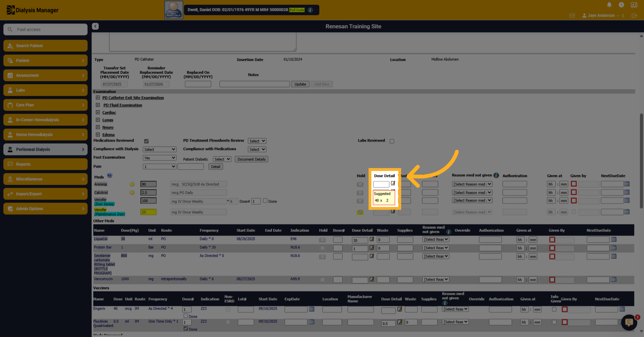Open Aranesp dose detail edit icon

(393, 183)
